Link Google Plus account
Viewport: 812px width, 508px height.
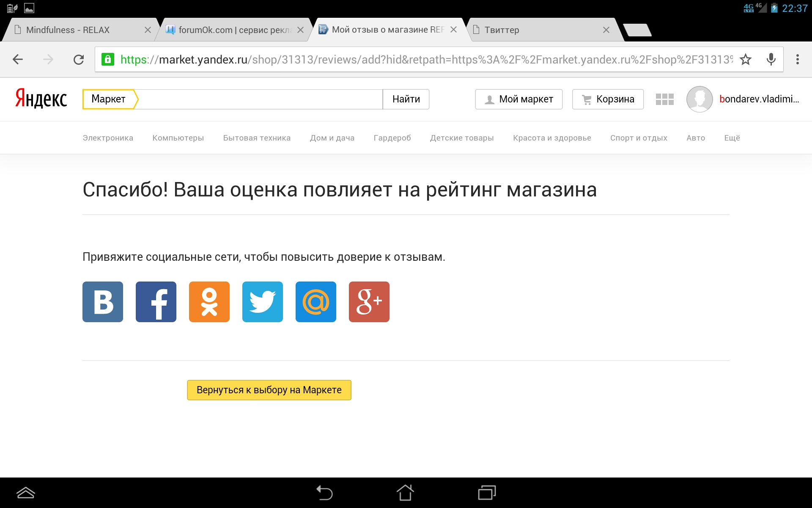point(369,302)
